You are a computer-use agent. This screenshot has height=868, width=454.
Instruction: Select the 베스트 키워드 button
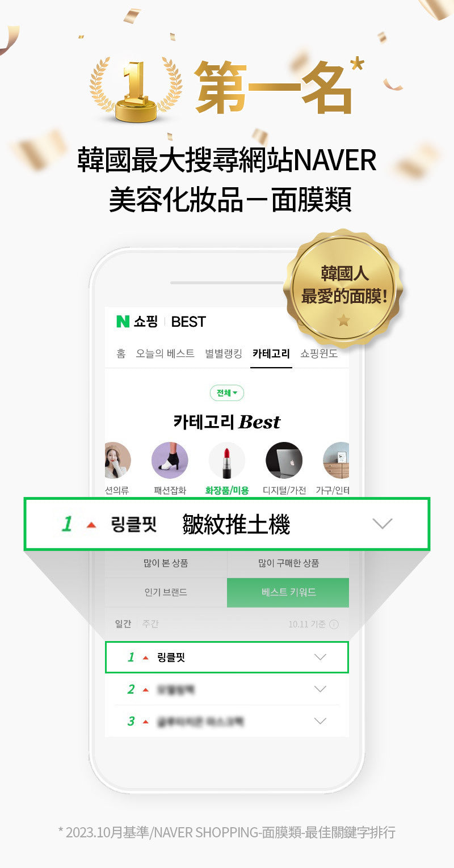point(288,592)
